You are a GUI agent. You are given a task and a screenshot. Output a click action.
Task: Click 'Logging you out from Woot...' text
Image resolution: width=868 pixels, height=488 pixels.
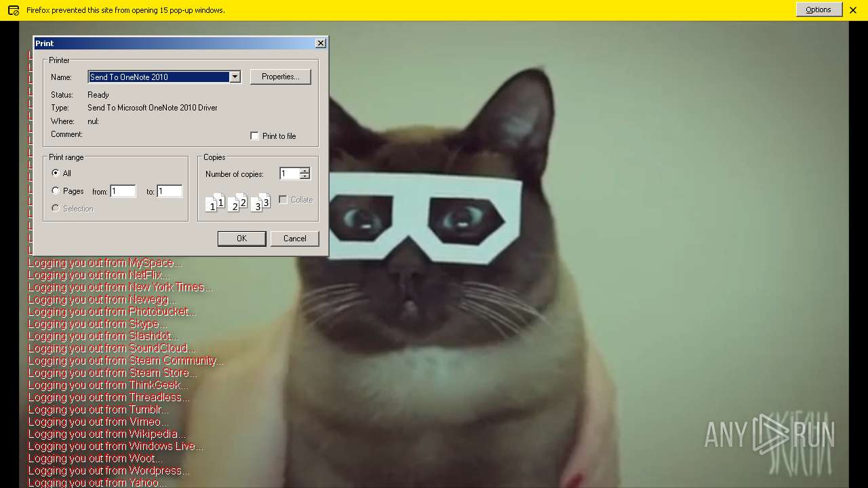click(x=95, y=458)
